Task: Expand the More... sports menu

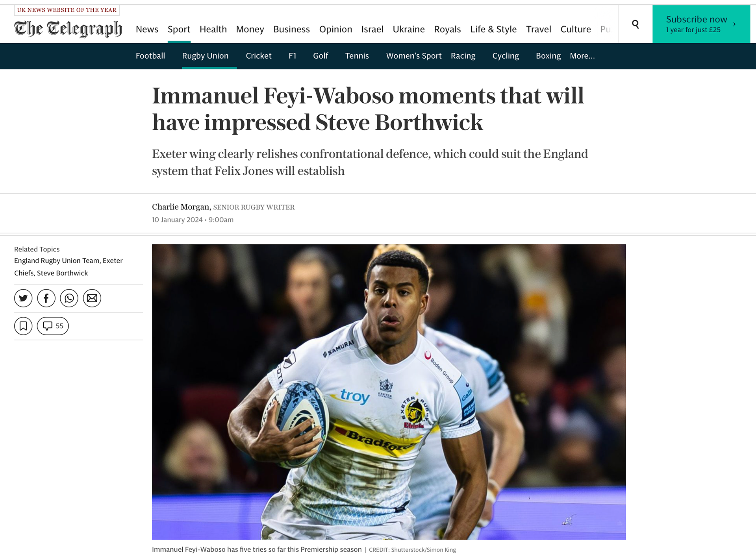Action: pyautogui.click(x=582, y=56)
